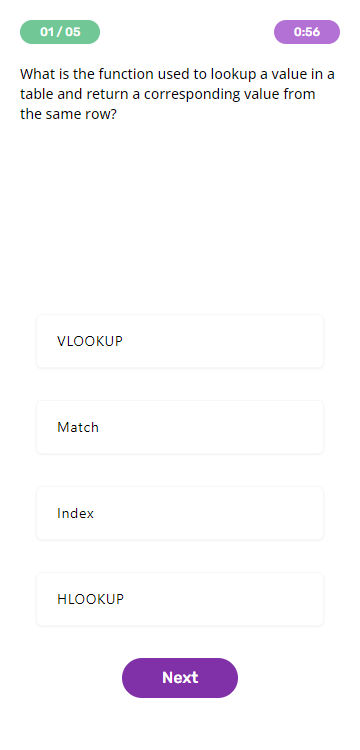Pick the Index answer option
The width and height of the screenshot is (360, 750).
coord(180,513)
